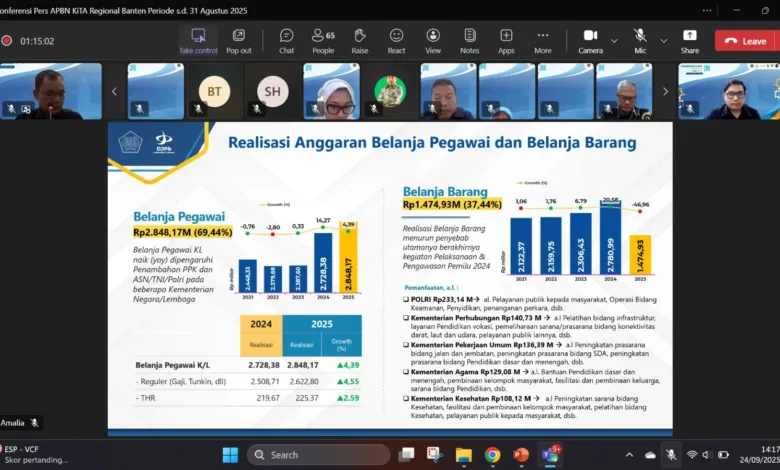Show the People participants list
This screenshot has height=470, width=780.
click(323, 40)
